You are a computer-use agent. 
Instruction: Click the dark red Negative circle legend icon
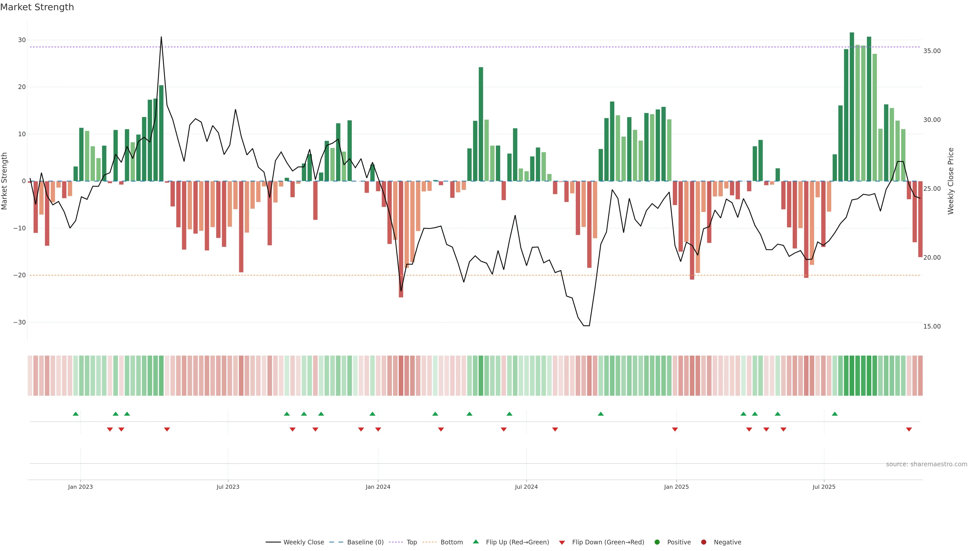point(703,542)
